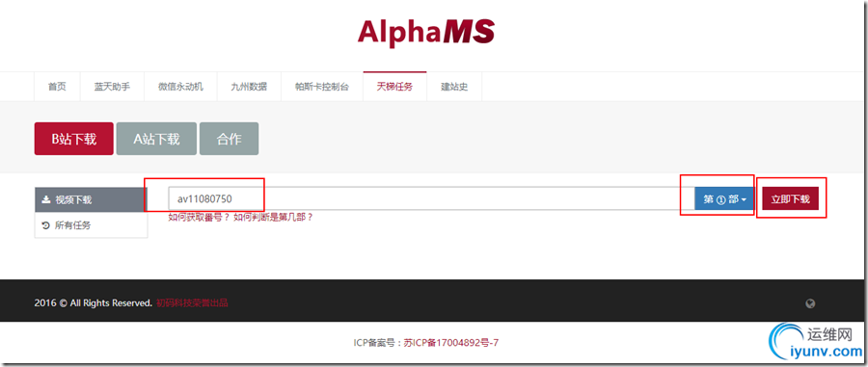Click the av11080750 video number field

(x=431, y=199)
